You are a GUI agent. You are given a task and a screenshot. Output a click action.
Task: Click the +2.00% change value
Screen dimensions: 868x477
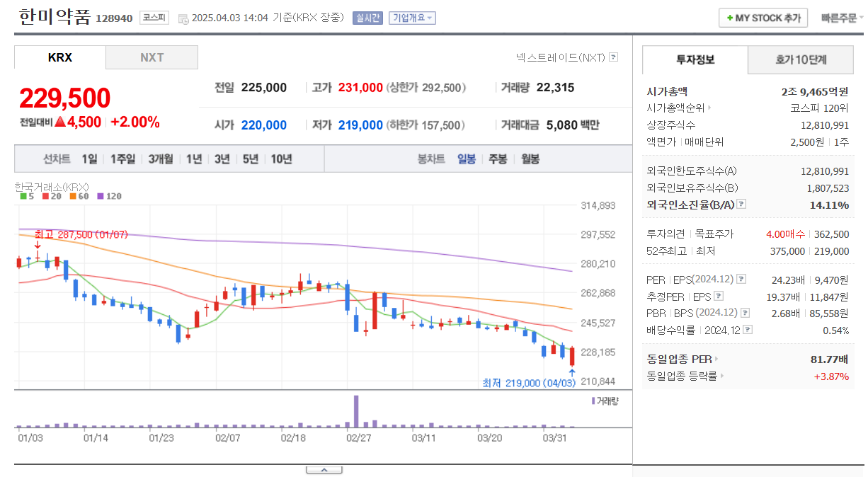pyautogui.click(x=135, y=122)
